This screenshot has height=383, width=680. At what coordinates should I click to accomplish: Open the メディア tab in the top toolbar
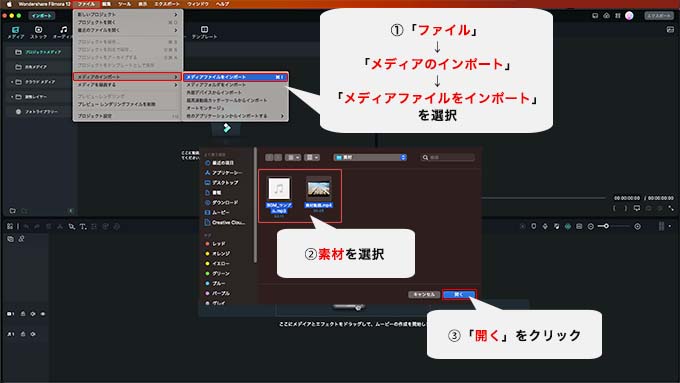(16, 33)
